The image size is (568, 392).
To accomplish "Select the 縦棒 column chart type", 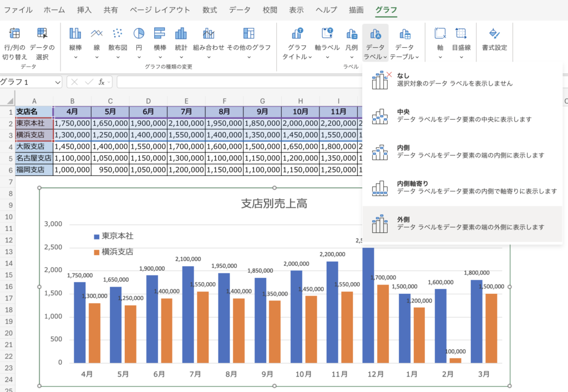I will click(75, 34).
